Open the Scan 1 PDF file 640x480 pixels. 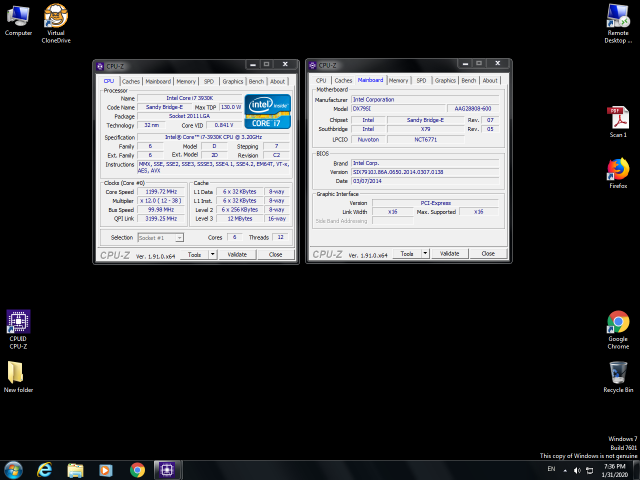618,122
